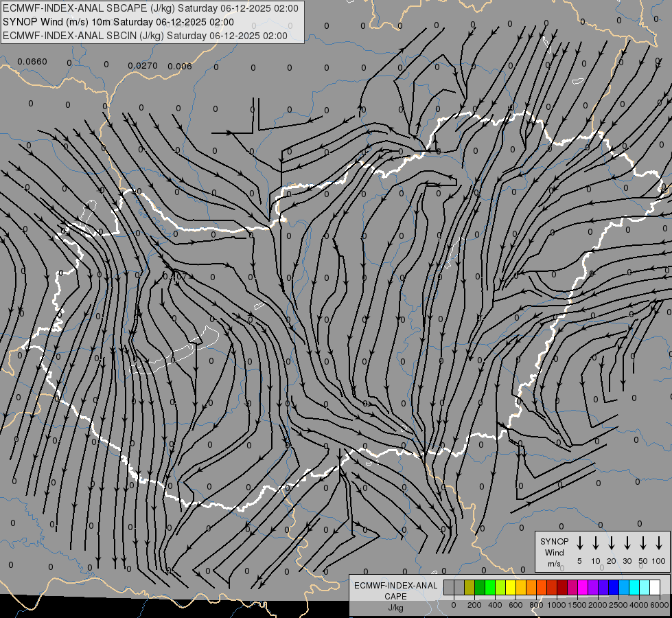Click the 0.006 value on the map
The image size is (672, 618).
[x=180, y=66]
